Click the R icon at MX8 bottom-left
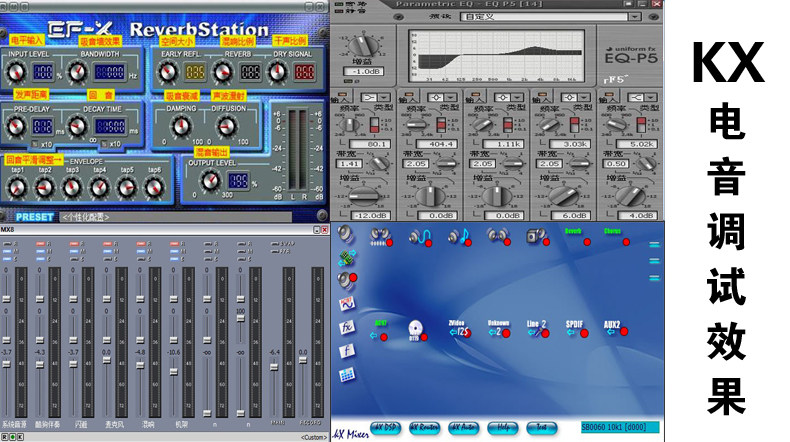The height and width of the screenshot is (442, 790). click(5, 437)
